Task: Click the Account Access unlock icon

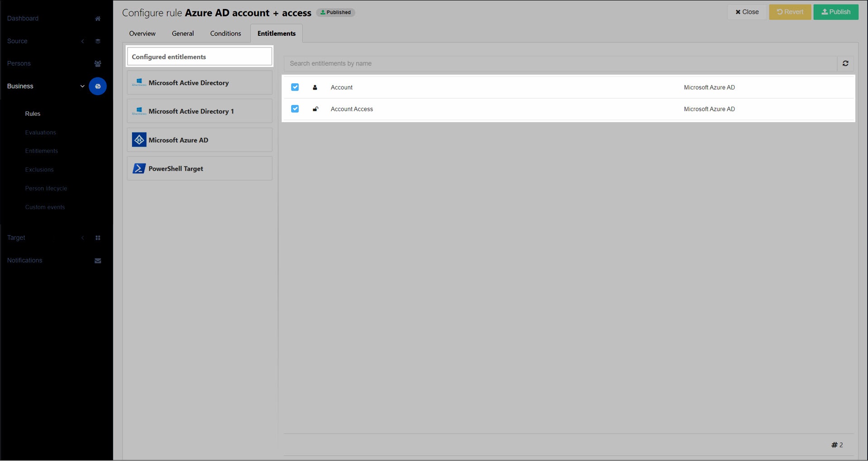Action: (x=316, y=109)
